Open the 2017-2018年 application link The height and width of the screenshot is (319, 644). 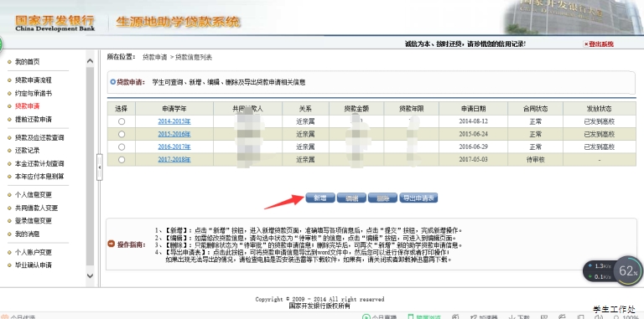[174, 159]
